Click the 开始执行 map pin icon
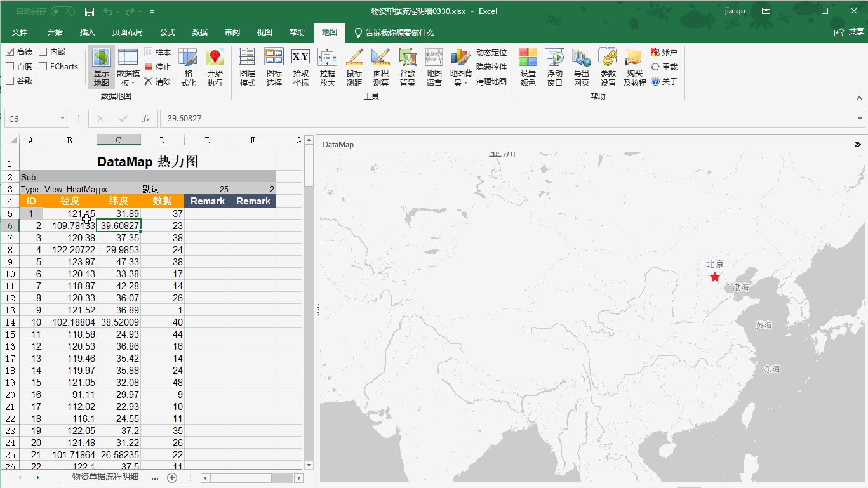 [x=215, y=67]
